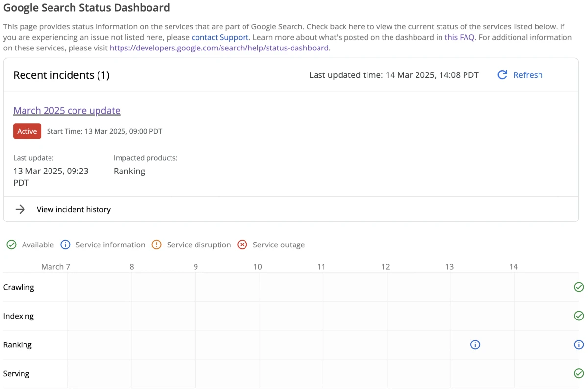This screenshot has width=588, height=392.
Task: Click the Refresh label text
Action: pos(528,75)
